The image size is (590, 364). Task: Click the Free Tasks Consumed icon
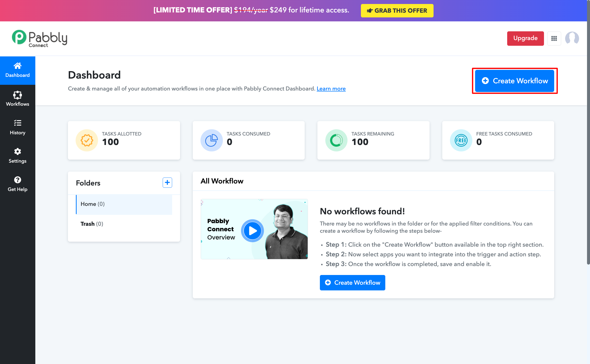point(461,140)
